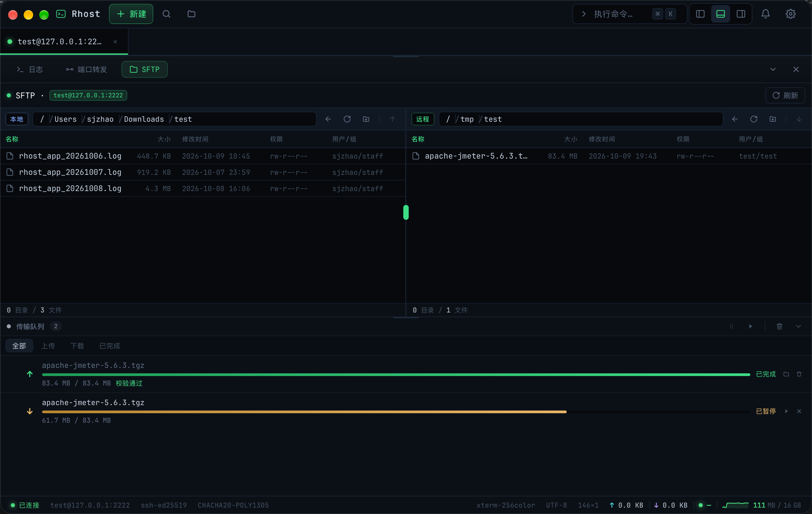Pause all transfers in queue
Viewport: 812px width, 514px height.
tap(731, 326)
